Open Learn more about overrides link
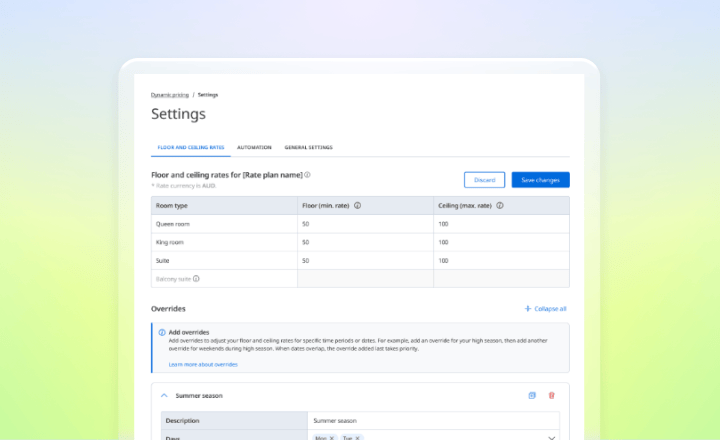The image size is (720, 440). click(x=203, y=364)
